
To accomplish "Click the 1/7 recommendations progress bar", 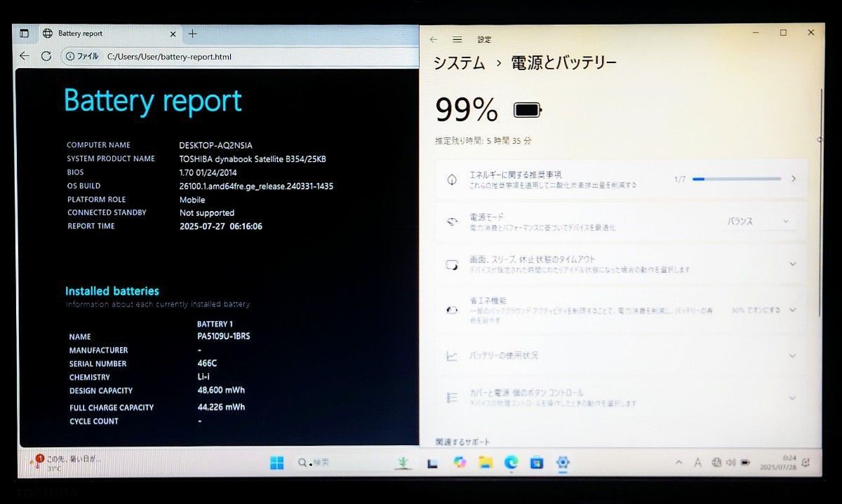I will 737,179.
